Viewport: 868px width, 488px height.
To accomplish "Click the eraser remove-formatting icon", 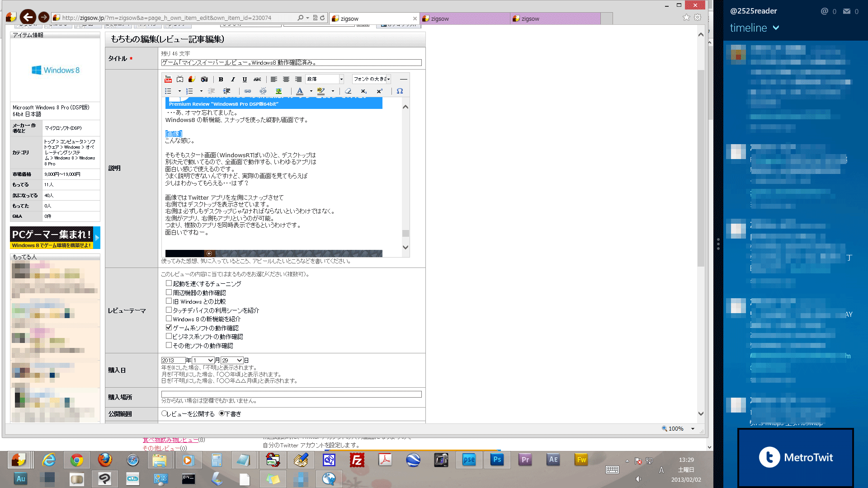I will coord(348,91).
